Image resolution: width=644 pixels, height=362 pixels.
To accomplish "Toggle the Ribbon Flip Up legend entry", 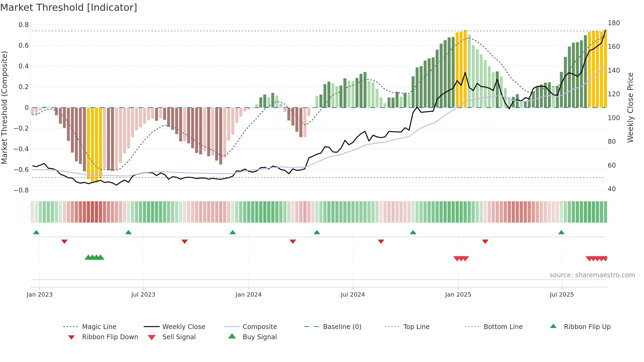I will (580, 327).
